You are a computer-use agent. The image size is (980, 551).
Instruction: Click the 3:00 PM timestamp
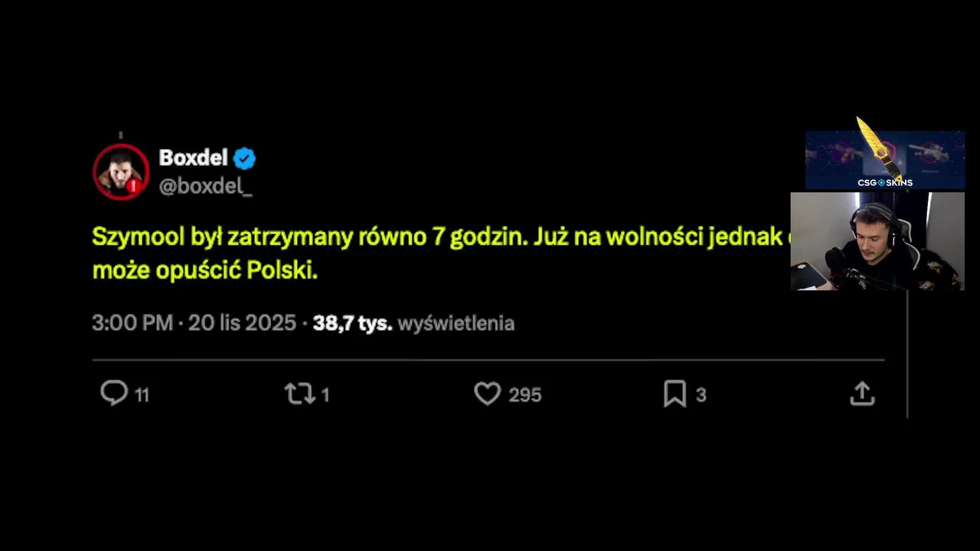tap(132, 323)
